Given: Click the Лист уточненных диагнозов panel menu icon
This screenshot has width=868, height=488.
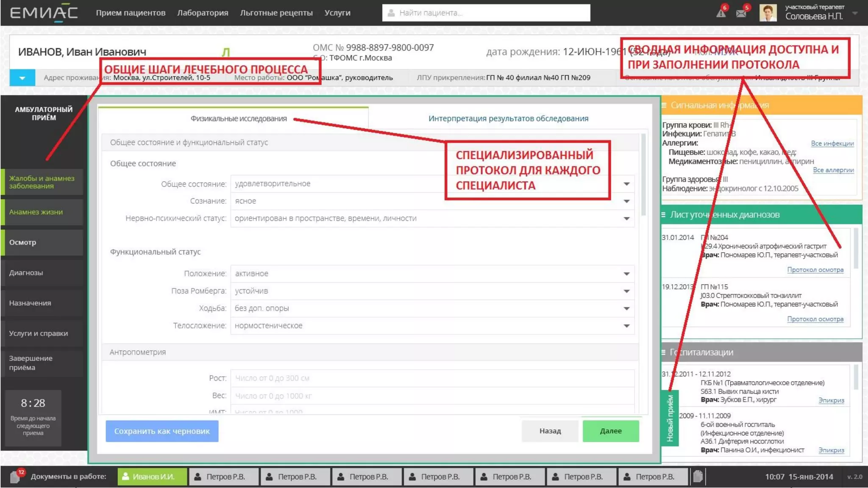Looking at the screenshot, I should (x=664, y=215).
